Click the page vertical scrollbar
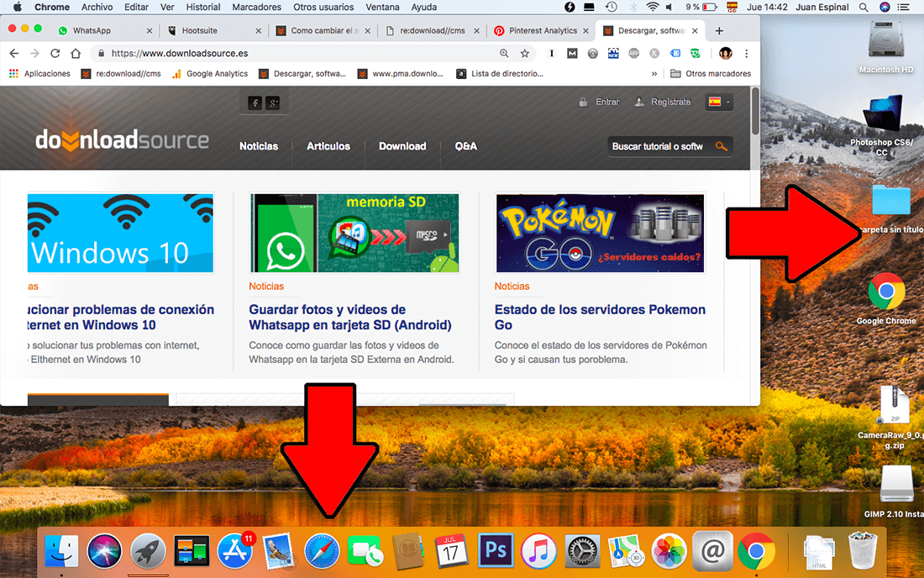Image resolution: width=924 pixels, height=578 pixels. [x=755, y=111]
